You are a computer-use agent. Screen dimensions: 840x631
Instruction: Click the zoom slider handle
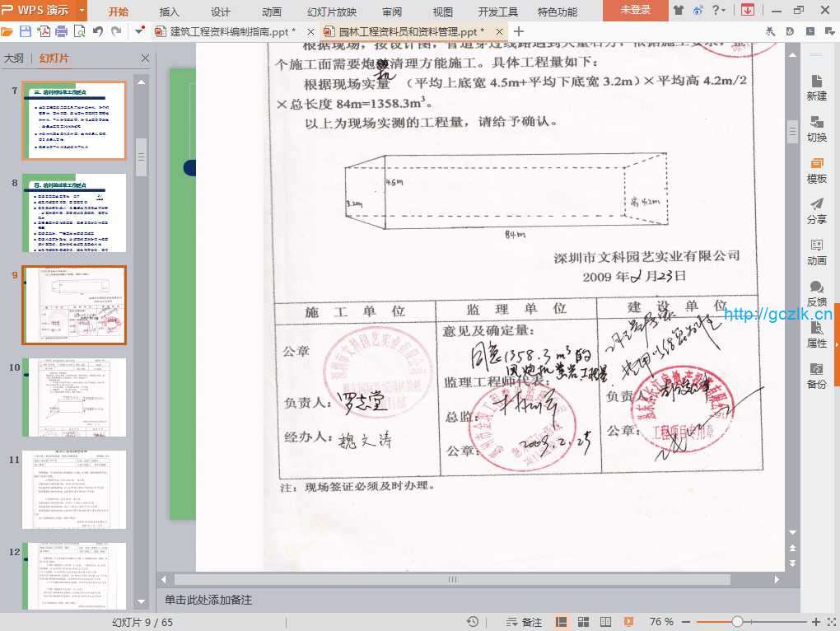click(737, 622)
